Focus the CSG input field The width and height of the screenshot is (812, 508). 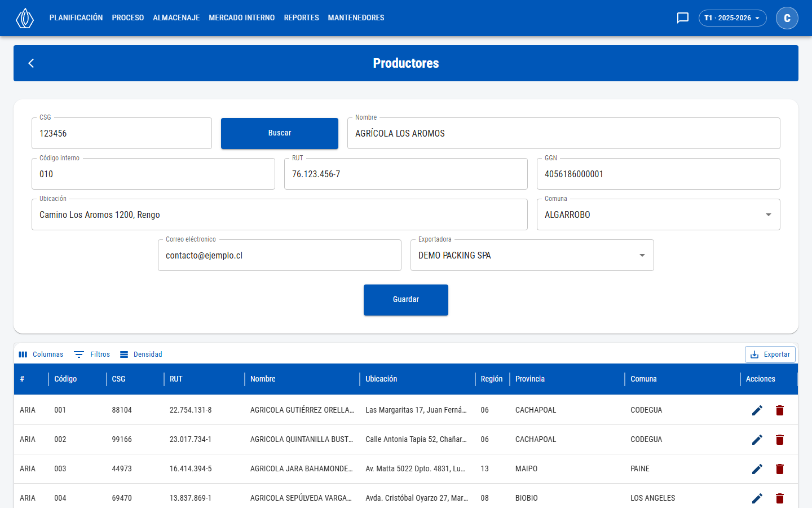click(122, 133)
